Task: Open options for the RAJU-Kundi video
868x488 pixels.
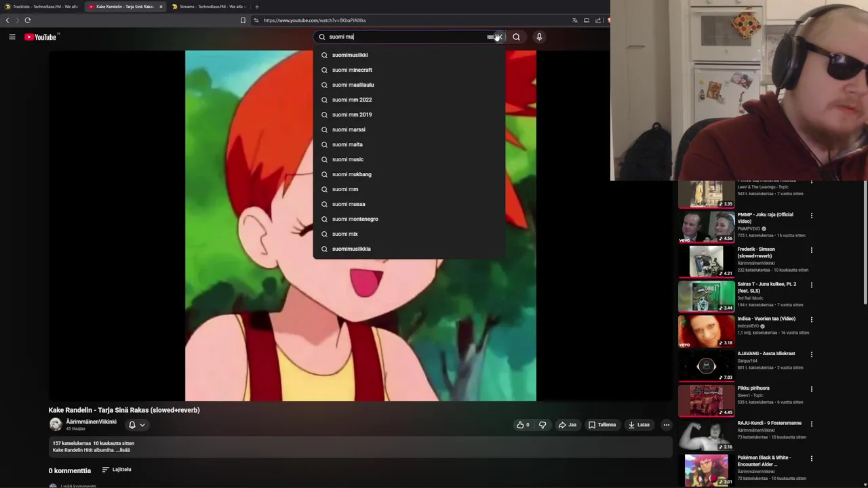Action: tap(811, 424)
